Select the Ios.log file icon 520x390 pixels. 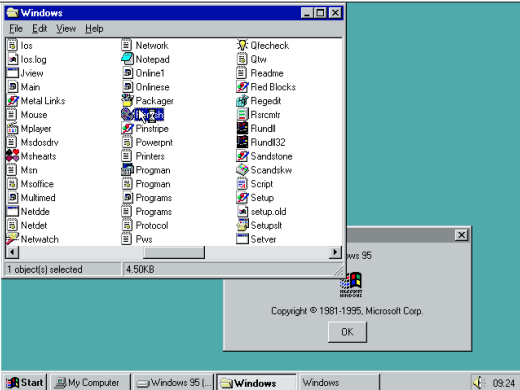[12, 59]
